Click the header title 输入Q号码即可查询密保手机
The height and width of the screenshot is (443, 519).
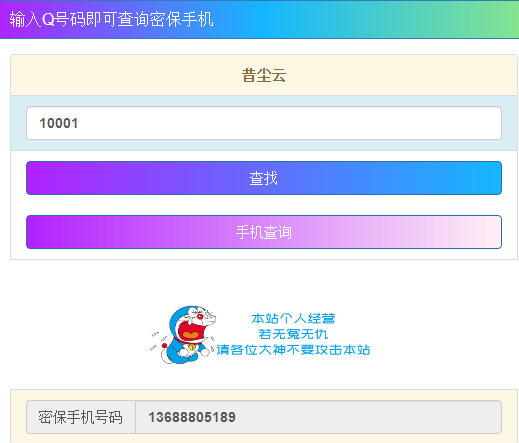111,19
